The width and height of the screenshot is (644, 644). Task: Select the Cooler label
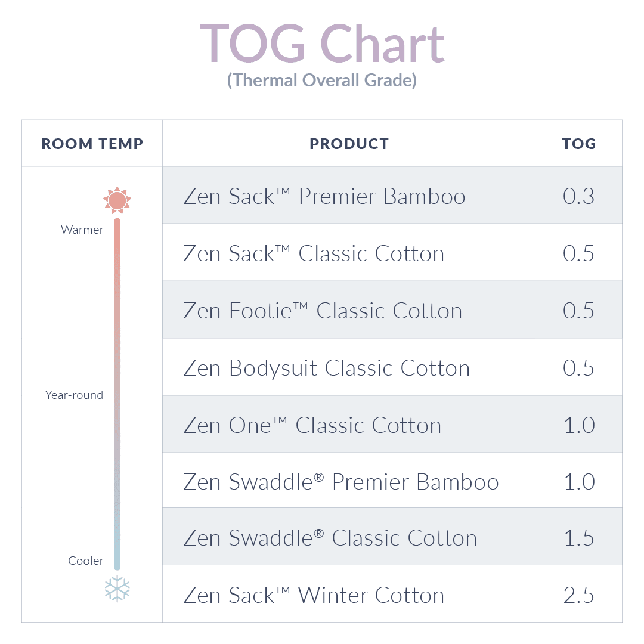(86, 561)
